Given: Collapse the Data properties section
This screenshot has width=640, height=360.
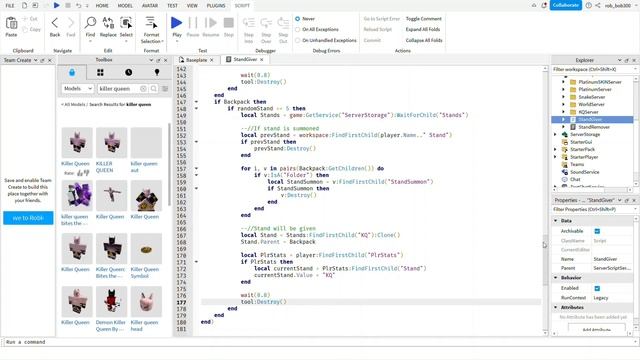Looking at the screenshot, I should tap(556, 220).
